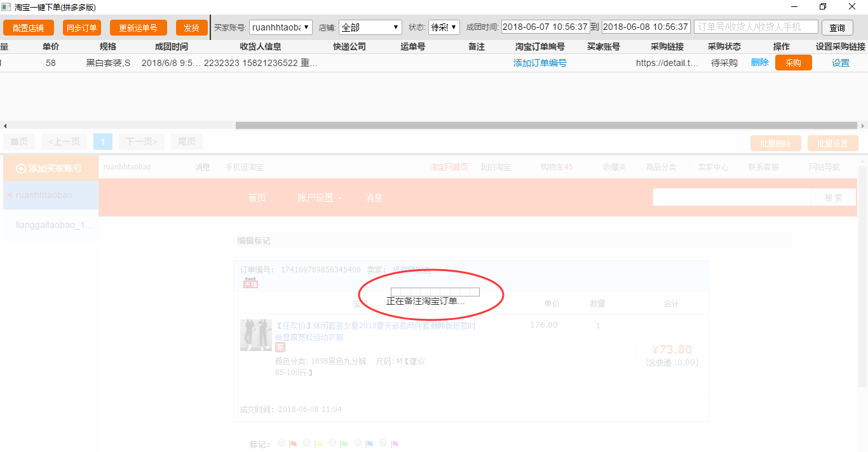The height and width of the screenshot is (452, 868).
Task: Expand the 账户设置 menu in the orange bar
Action: coord(320,198)
